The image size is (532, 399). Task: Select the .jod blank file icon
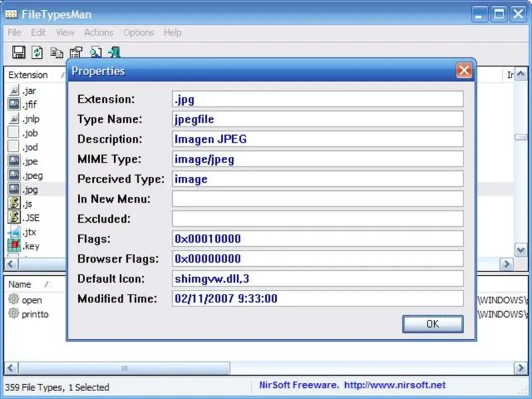(13, 146)
